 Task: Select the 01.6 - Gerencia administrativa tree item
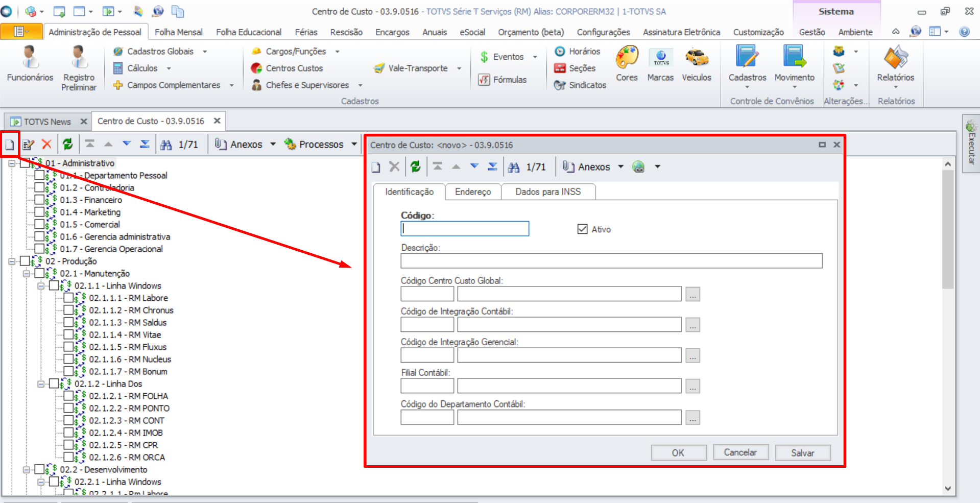click(115, 236)
